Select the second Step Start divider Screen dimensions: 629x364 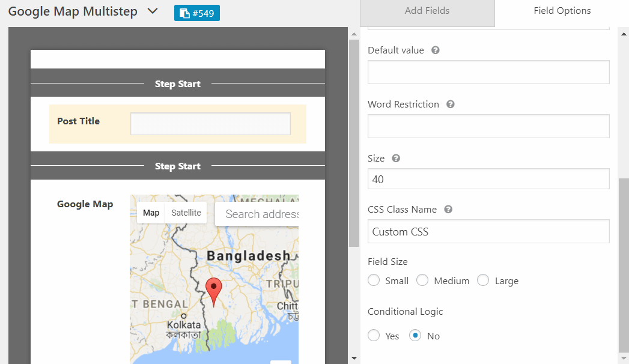[x=178, y=166]
